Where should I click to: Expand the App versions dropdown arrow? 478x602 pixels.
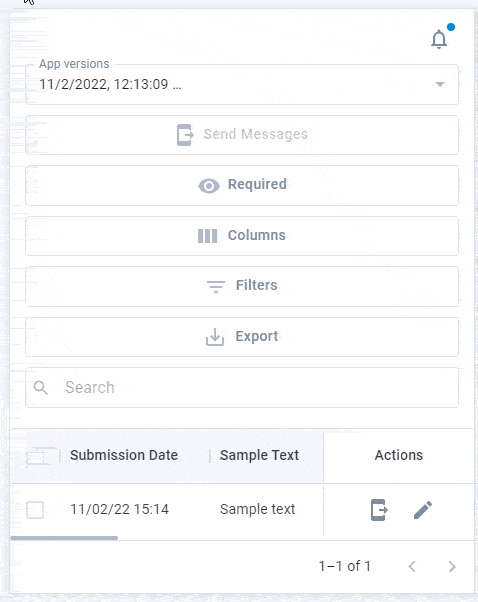tap(440, 84)
